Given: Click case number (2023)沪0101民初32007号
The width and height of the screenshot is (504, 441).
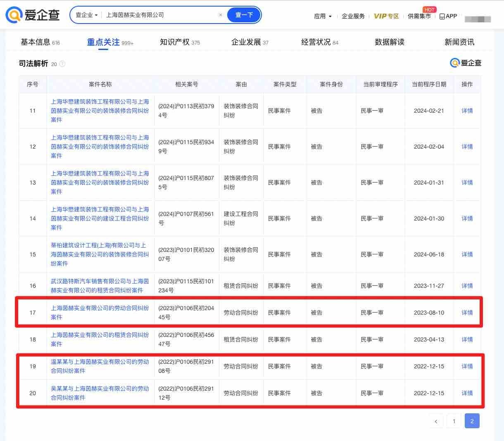Looking at the screenshot, I should (x=186, y=254).
